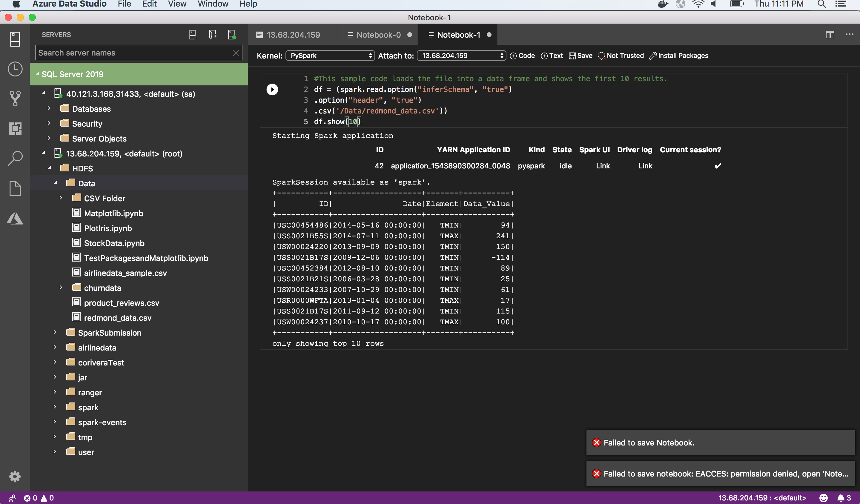Image resolution: width=860 pixels, height=504 pixels.
Task: Open the View menu
Action: click(x=177, y=4)
